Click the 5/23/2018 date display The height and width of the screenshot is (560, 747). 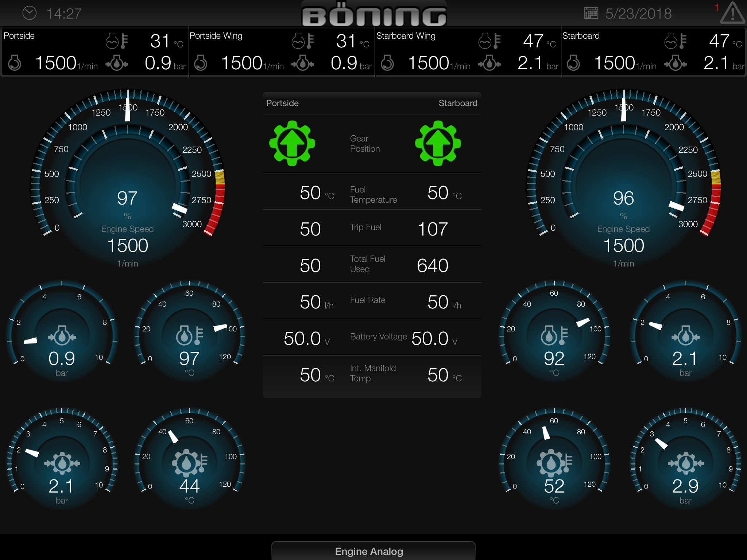click(x=638, y=14)
